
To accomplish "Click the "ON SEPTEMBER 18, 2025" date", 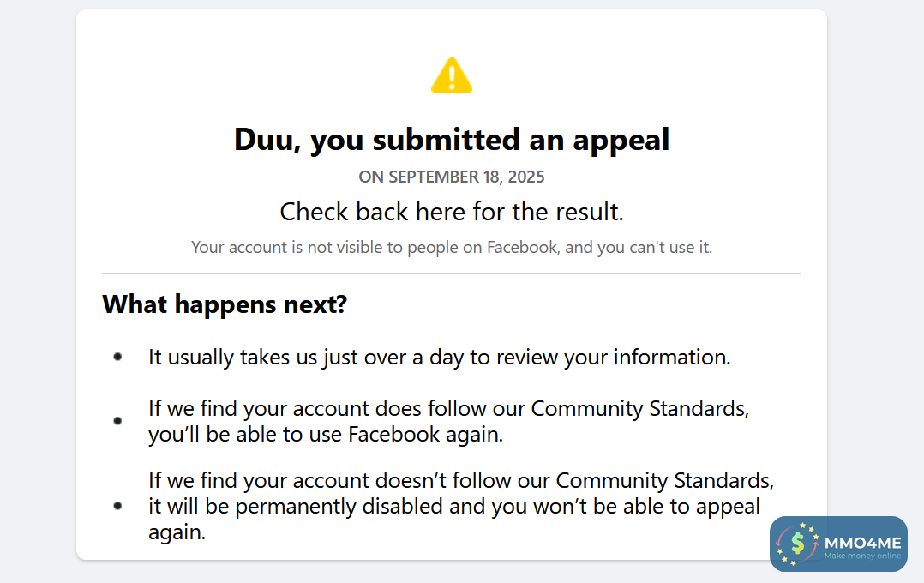I will (452, 177).
